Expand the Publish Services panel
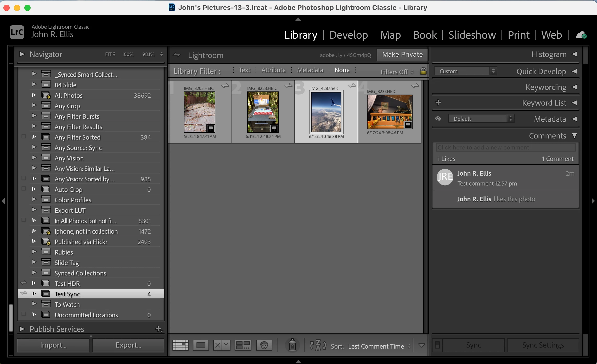Viewport: 597px width, 364px height. click(22, 329)
